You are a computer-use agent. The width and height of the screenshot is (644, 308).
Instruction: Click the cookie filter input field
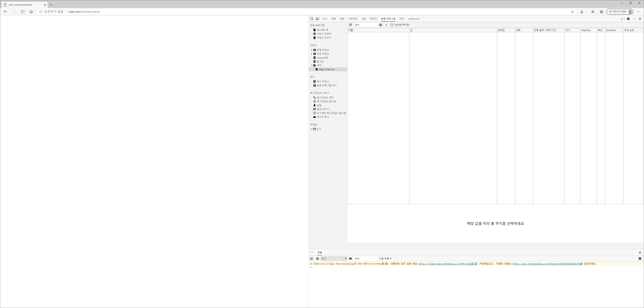pos(365,25)
